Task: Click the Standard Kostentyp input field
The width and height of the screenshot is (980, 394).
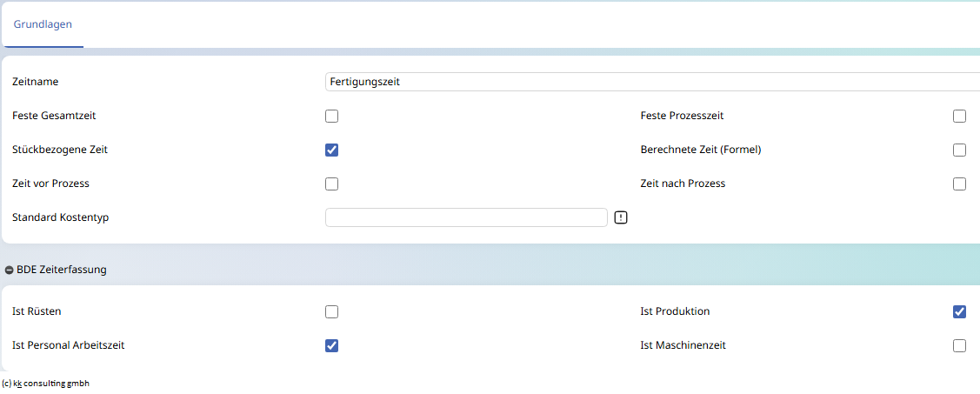Action: (466, 217)
